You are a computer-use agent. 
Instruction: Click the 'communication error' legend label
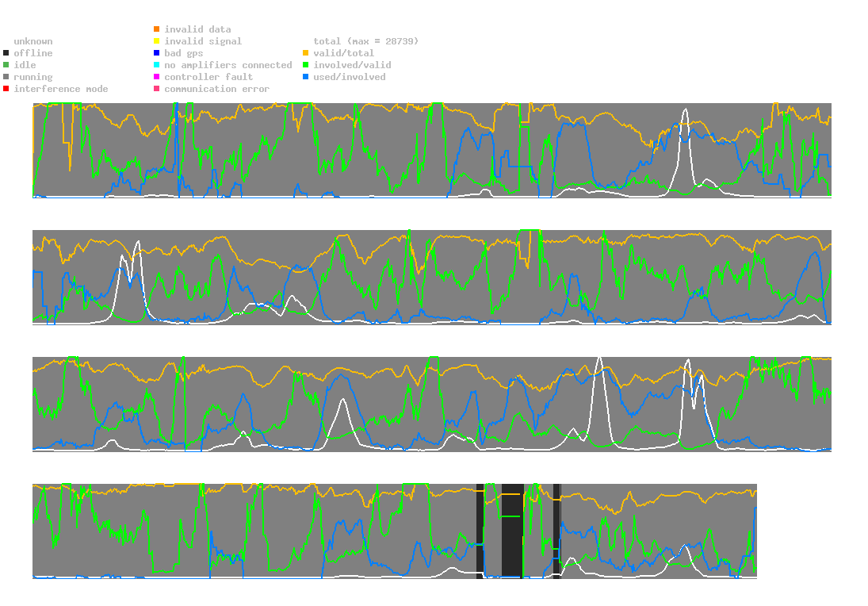(217, 89)
